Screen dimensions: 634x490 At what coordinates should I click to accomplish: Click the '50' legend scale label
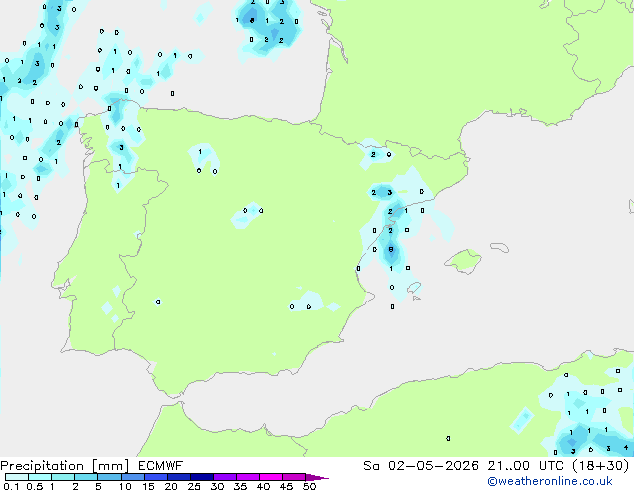tap(309, 486)
